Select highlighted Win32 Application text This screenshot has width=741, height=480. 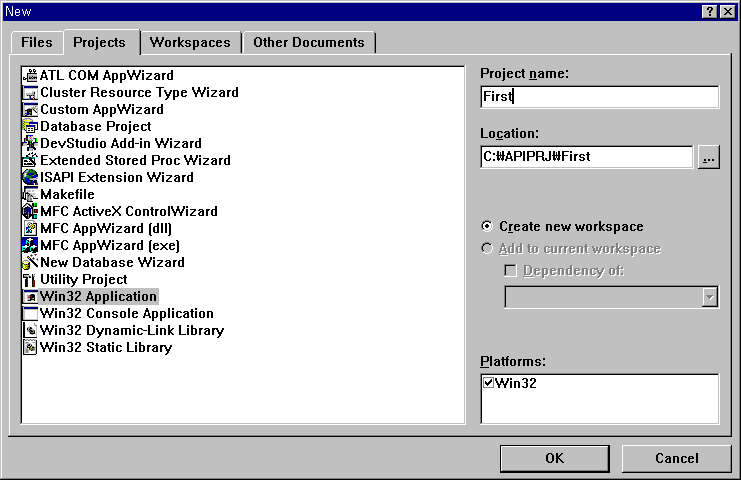(x=98, y=297)
